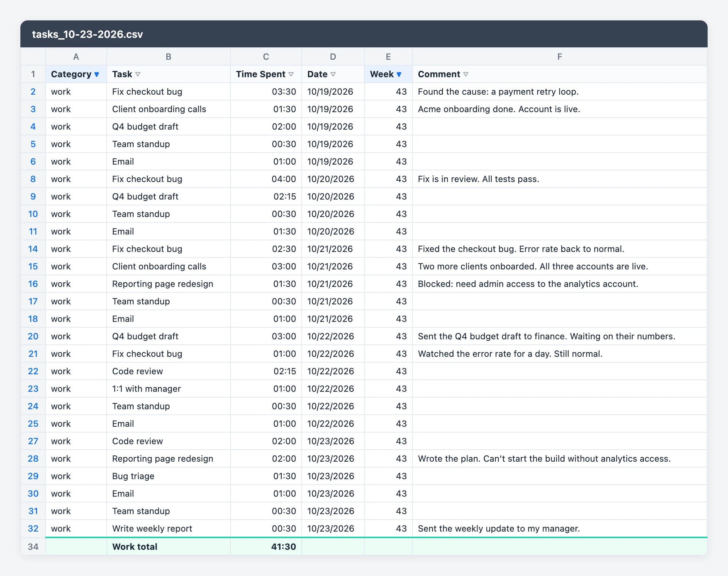The image size is (728, 576).
Task: Select column D header
Action: [333, 56]
